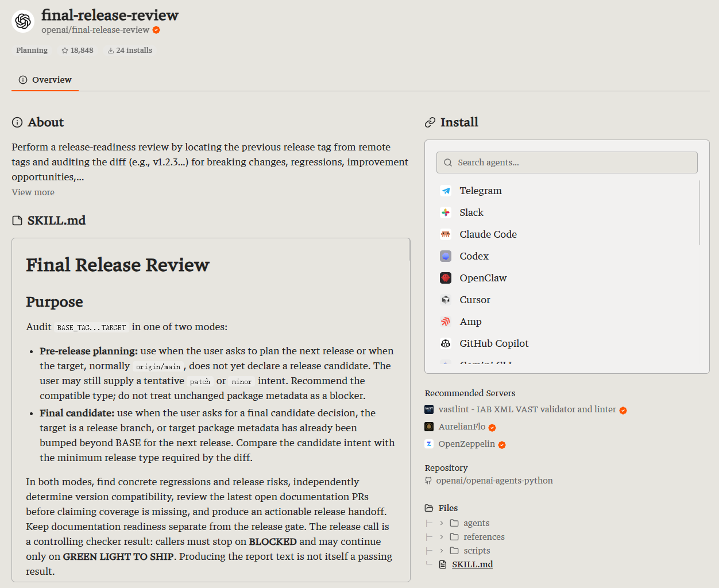This screenshot has width=719, height=588.
Task: Click the AurelianFlo server icon
Action: pyautogui.click(x=429, y=427)
